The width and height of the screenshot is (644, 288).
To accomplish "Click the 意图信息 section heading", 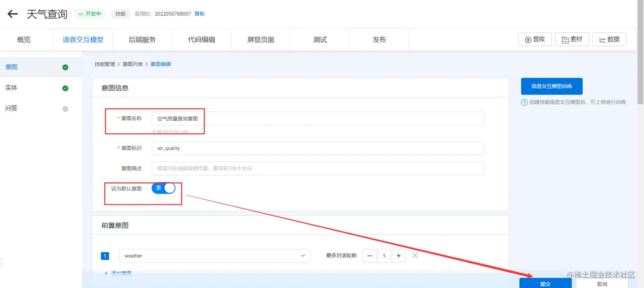I will point(115,88).
